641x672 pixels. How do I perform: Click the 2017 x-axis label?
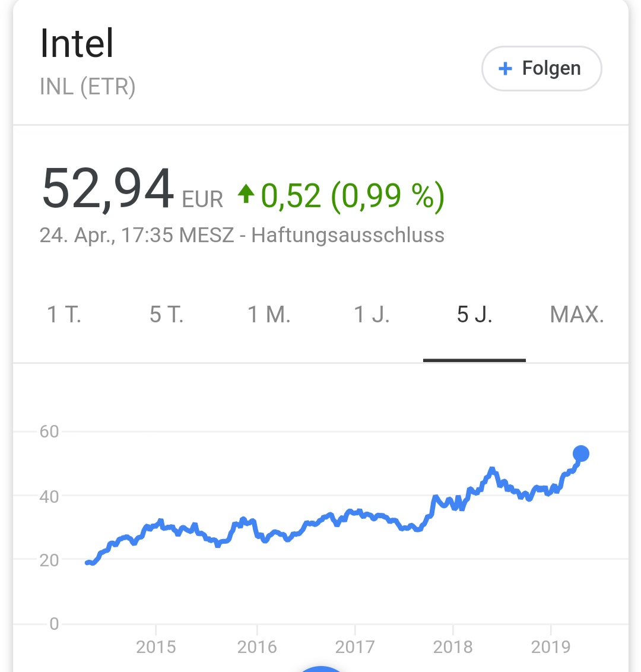[355, 646]
